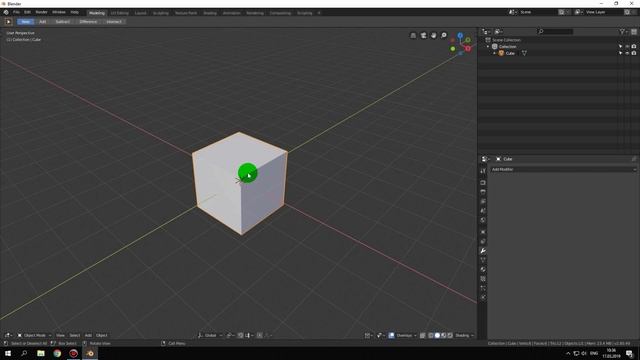Open the Global transform orientation dropdown
640x360 pixels.
click(x=210, y=336)
